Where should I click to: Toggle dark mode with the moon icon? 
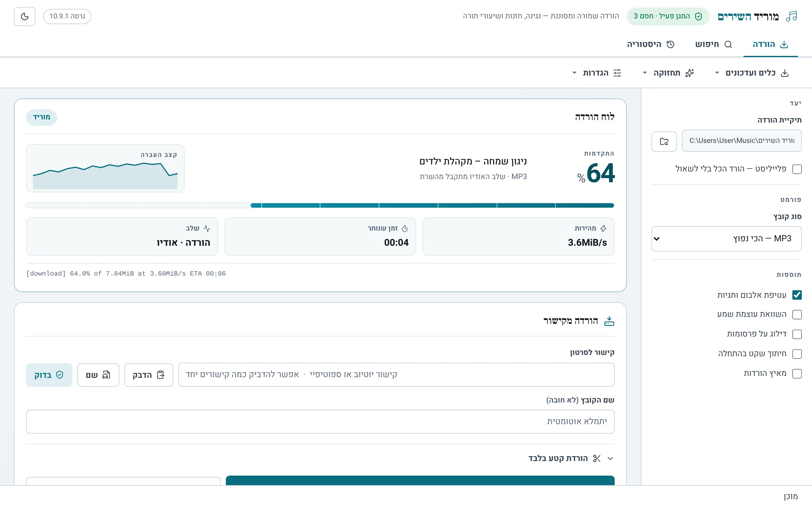24,16
